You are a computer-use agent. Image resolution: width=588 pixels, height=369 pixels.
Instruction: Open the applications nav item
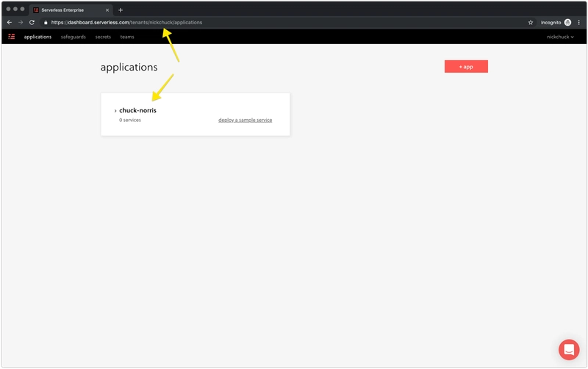coord(37,37)
